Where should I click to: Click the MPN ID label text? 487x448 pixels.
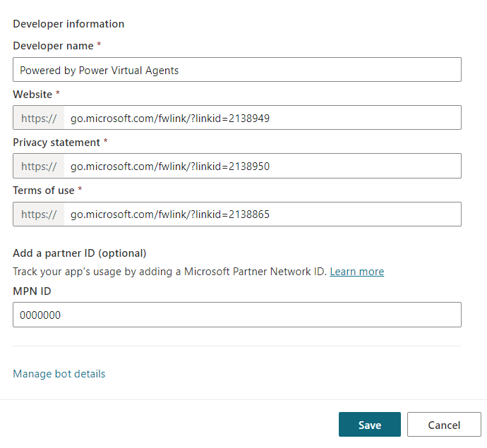coord(32,291)
